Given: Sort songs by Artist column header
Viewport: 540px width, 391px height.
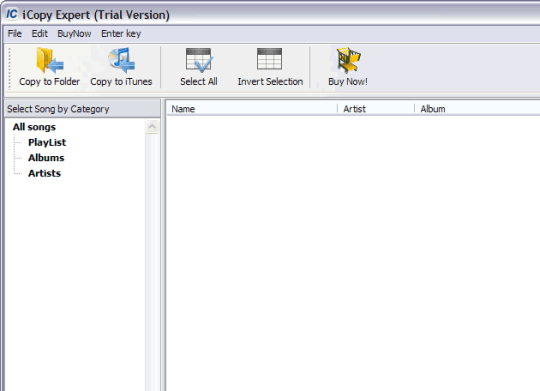Looking at the screenshot, I should pyautogui.click(x=376, y=109).
